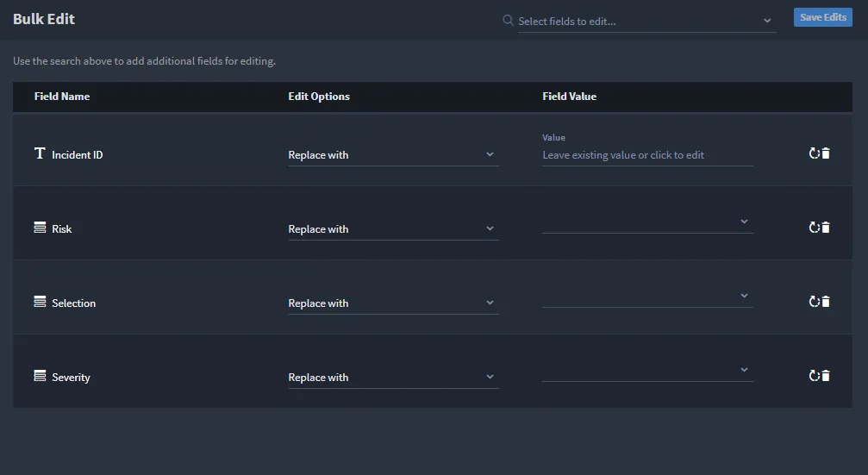868x475 pixels.
Task: Click the list icon beside Severity
Action: (40, 376)
